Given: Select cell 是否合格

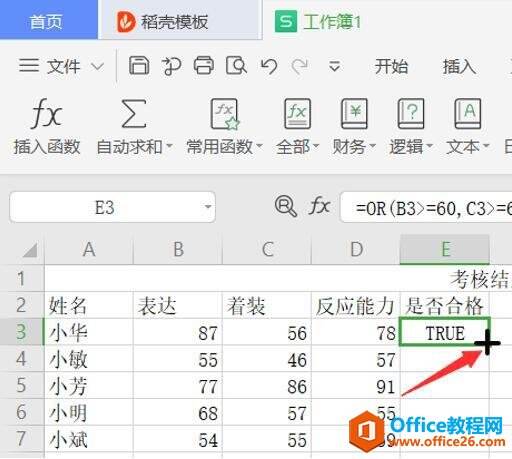Looking at the screenshot, I should [x=445, y=305].
